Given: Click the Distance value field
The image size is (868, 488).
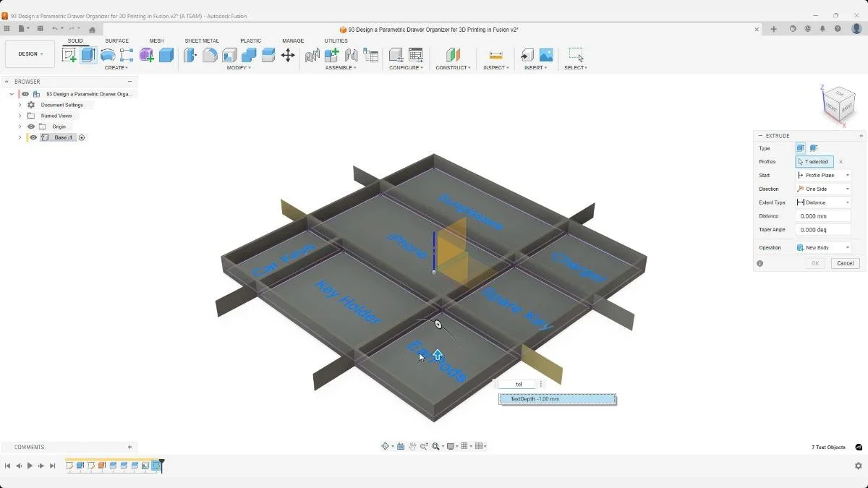Looking at the screenshot, I should 823,216.
